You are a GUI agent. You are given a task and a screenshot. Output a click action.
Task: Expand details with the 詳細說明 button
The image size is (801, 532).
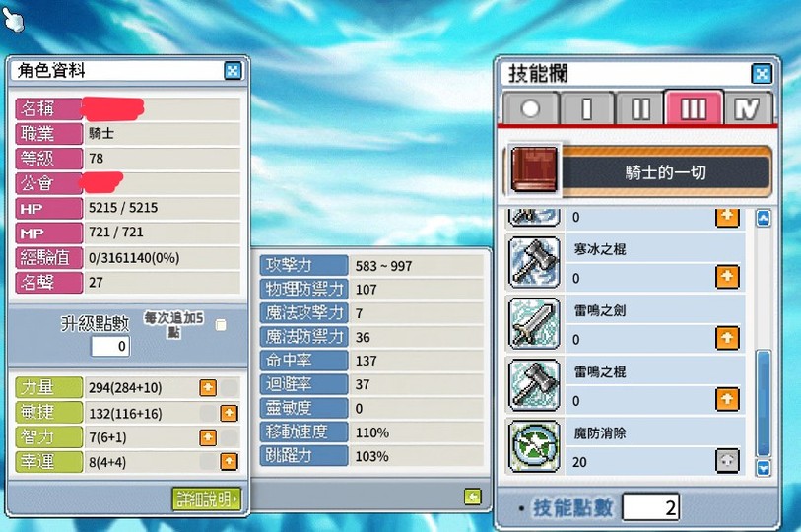click(206, 499)
